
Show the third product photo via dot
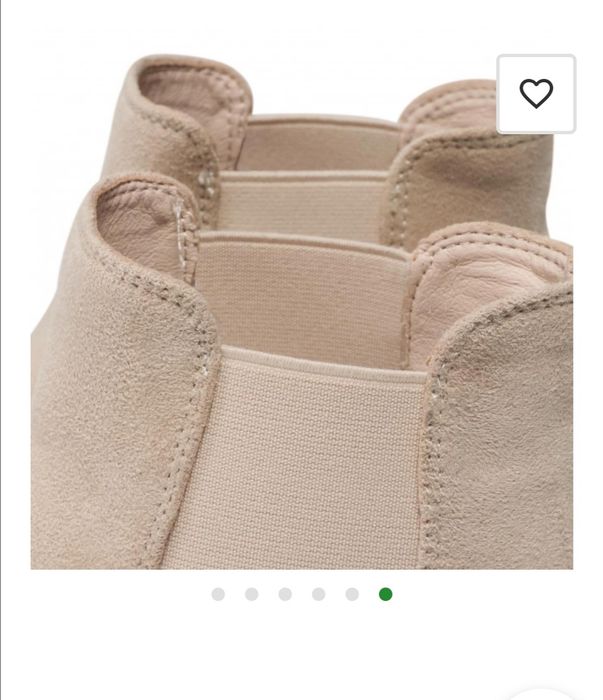coord(285,594)
